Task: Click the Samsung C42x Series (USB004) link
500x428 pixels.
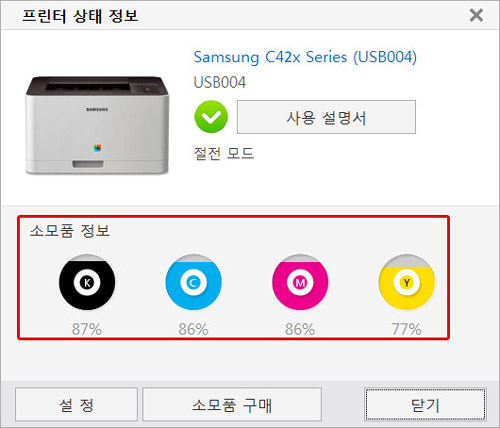Action: tap(305, 57)
